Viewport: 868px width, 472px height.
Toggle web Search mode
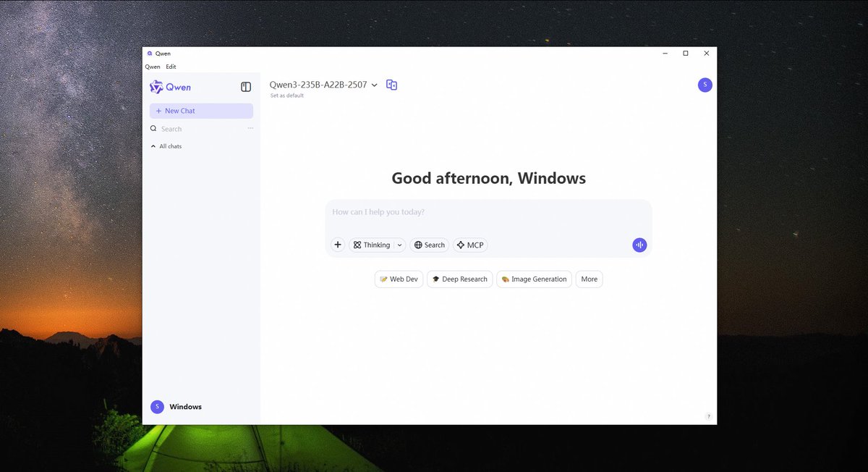click(x=430, y=245)
